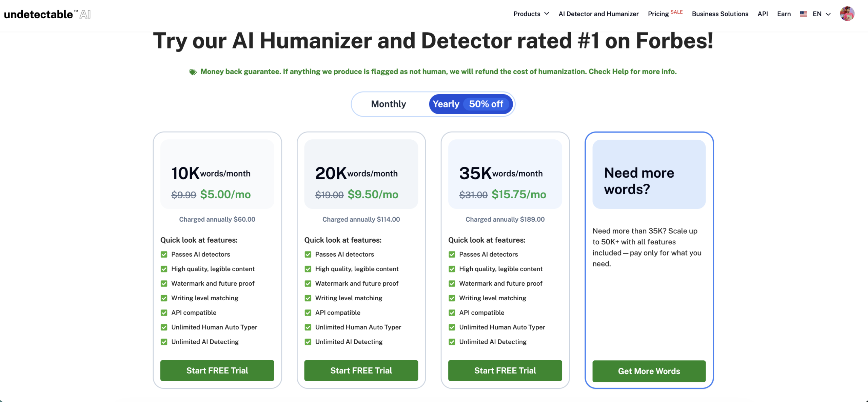This screenshot has width=868, height=402.
Task: Click Unlimited Human Auto Typer checkmark in 35K plan
Action: click(x=452, y=327)
